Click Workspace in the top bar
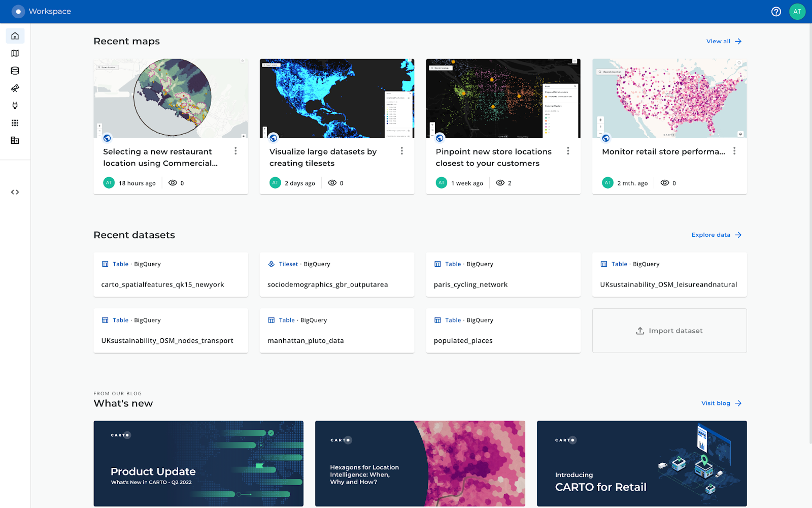 (x=51, y=11)
